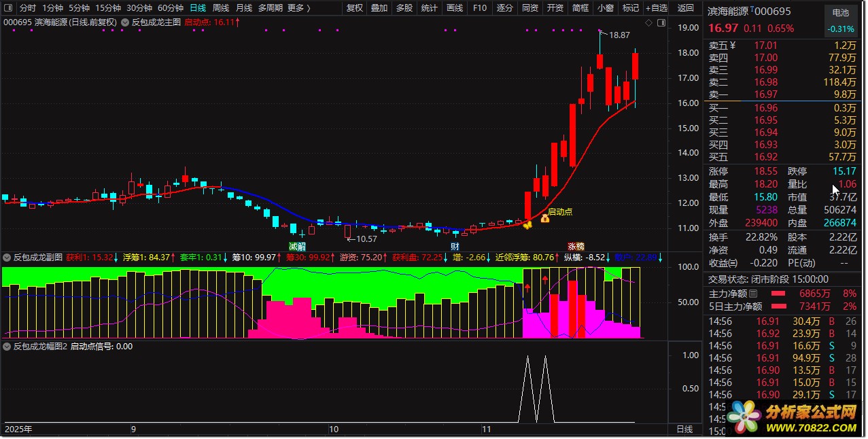Viewport: 868px width, 439px height.
Task: Click the 套牢1: 0.31 indicator value
Action: coord(203,258)
